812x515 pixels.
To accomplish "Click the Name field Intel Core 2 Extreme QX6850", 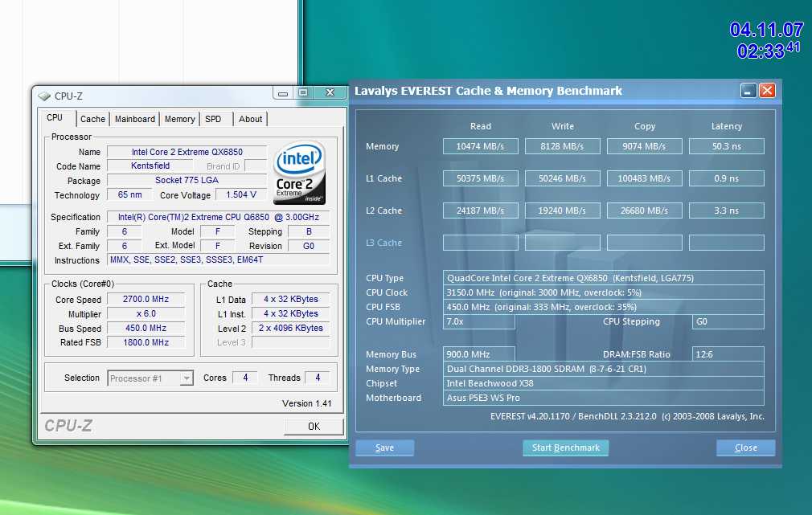I will point(187,152).
